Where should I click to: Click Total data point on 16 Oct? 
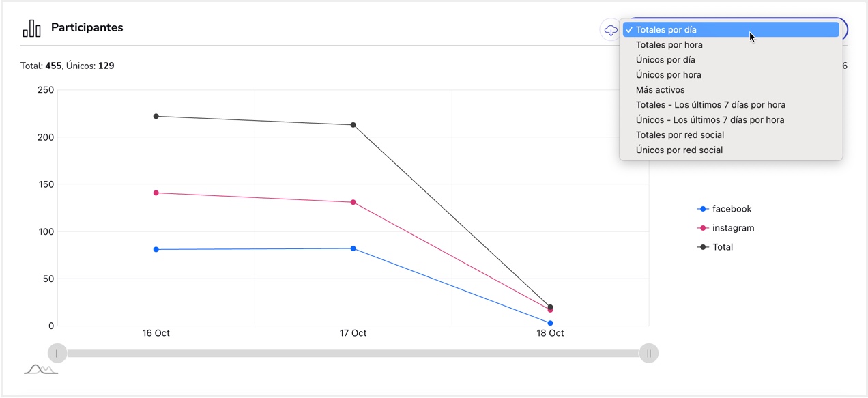point(156,116)
